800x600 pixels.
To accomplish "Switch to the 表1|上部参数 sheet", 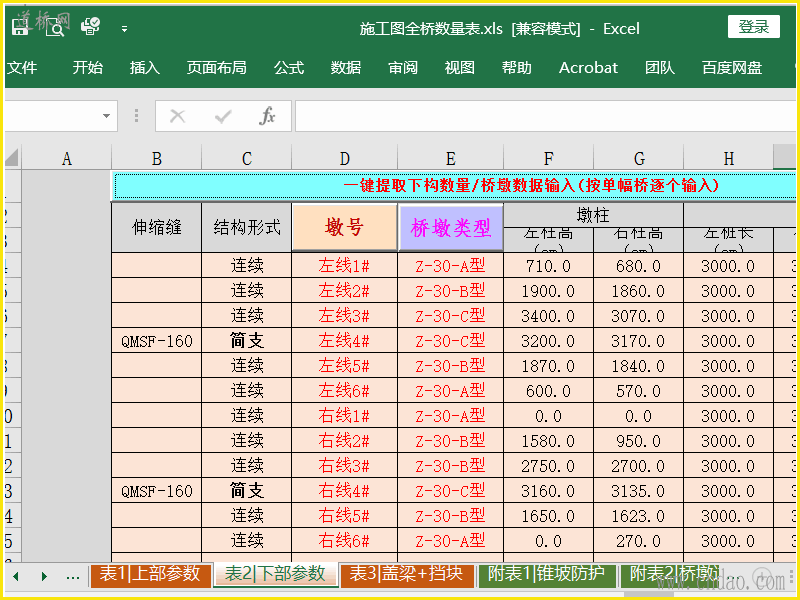I will [150, 574].
